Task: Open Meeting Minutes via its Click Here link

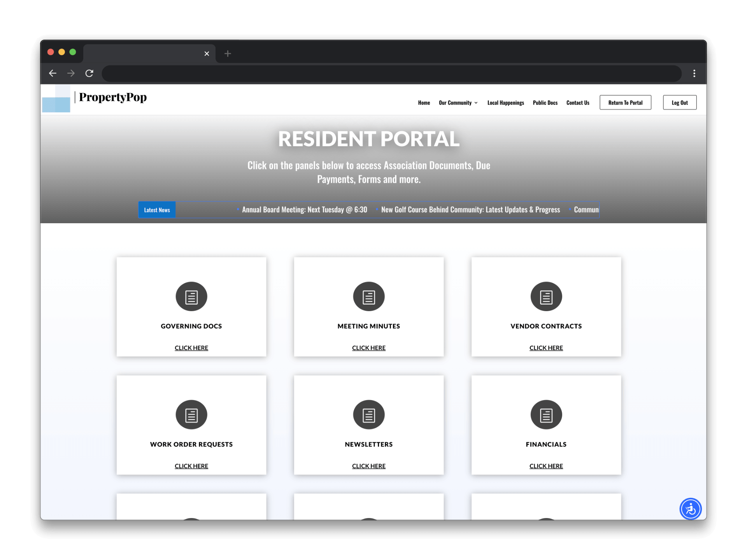Action: (x=369, y=348)
